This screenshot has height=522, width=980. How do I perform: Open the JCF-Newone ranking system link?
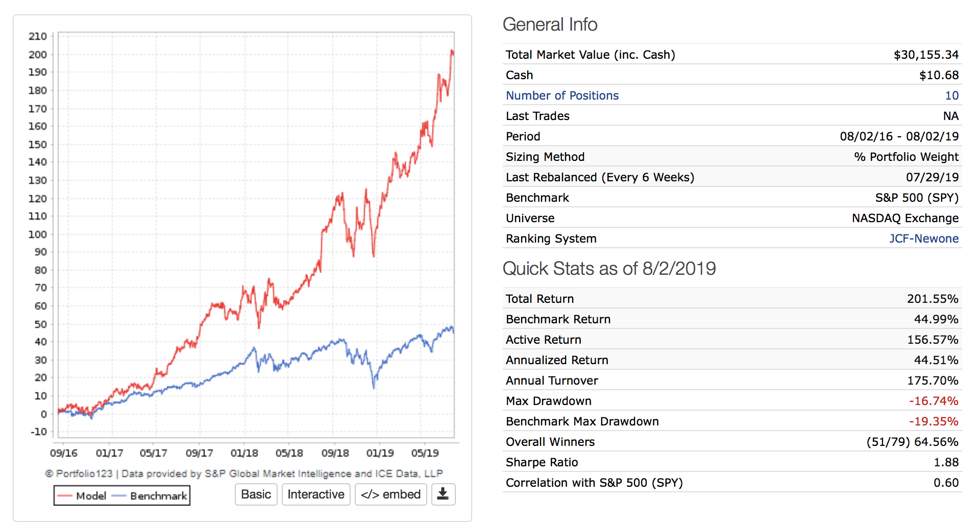point(923,239)
